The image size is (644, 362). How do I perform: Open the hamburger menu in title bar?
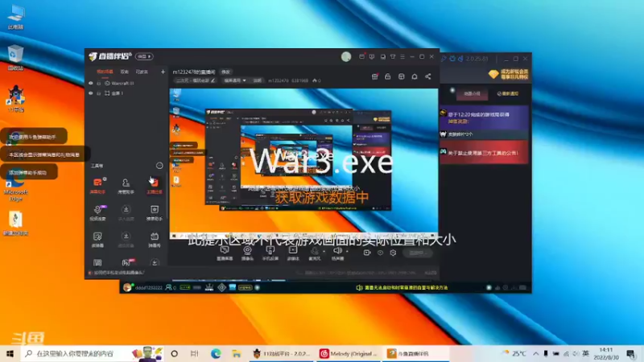click(x=402, y=56)
